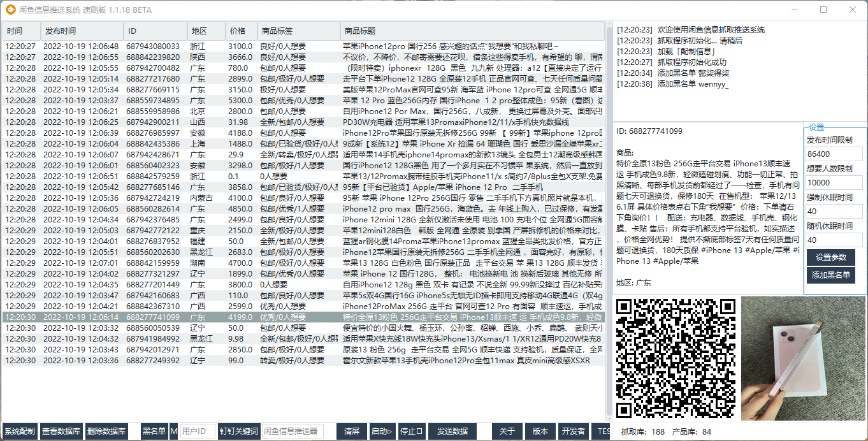Focus the 闲鱼信息推送器 keyword field
The height and width of the screenshot is (441, 868).
tap(293, 431)
